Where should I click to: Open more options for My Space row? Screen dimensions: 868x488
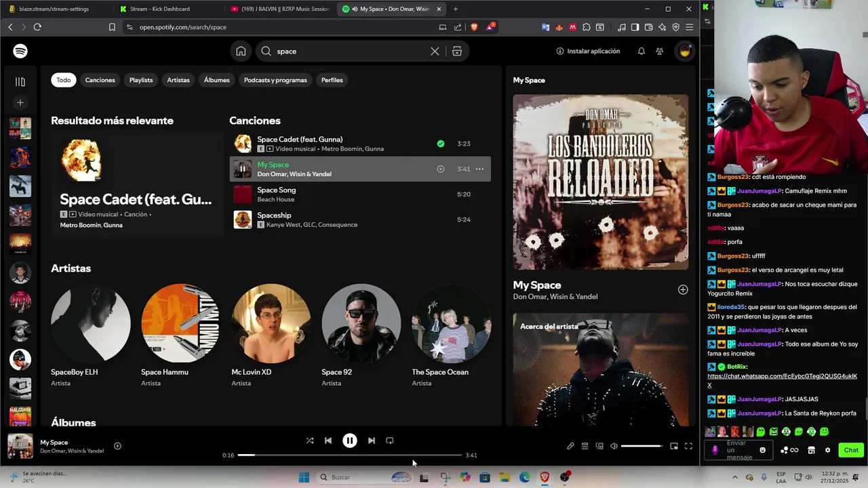pos(479,169)
